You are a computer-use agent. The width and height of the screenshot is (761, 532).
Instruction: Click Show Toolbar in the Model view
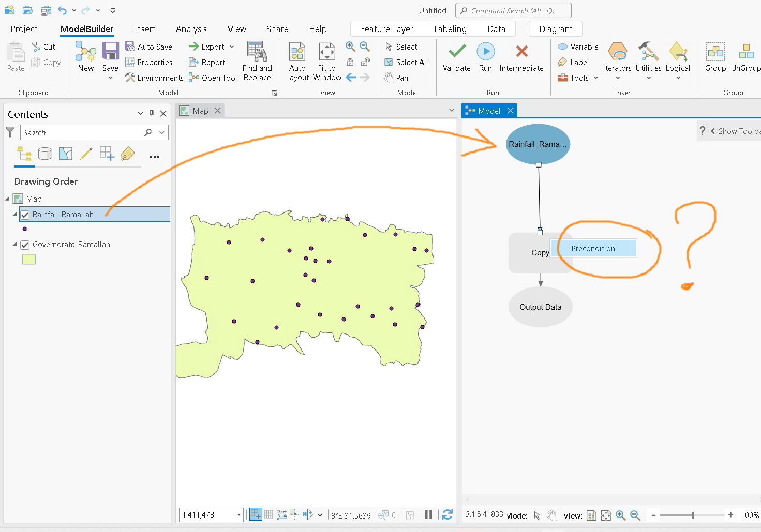pyautogui.click(x=735, y=131)
